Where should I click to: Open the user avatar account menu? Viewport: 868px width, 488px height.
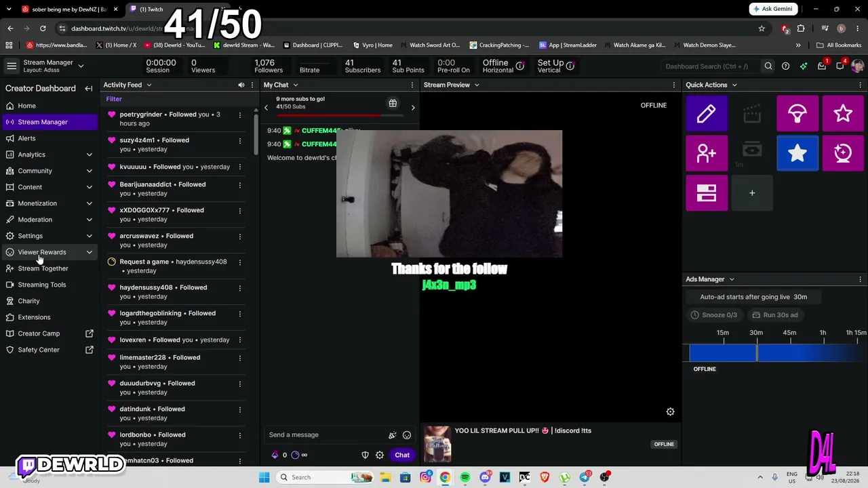(x=857, y=66)
